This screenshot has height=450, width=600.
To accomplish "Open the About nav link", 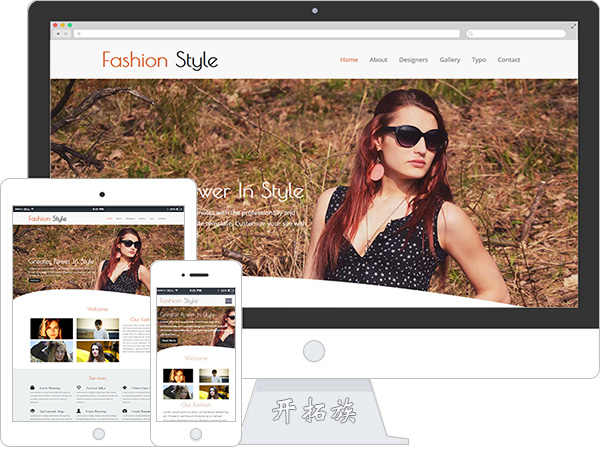I will (x=378, y=60).
